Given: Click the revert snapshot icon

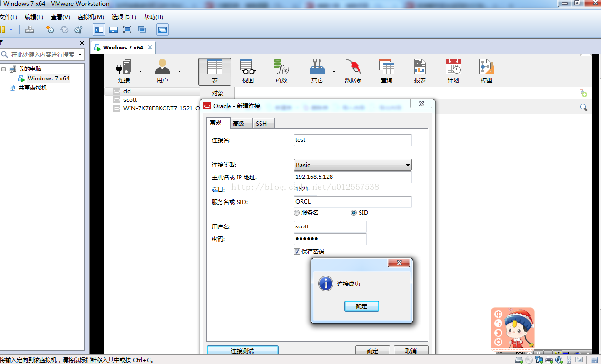Looking at the screenshot, I should tap(64, 30).
